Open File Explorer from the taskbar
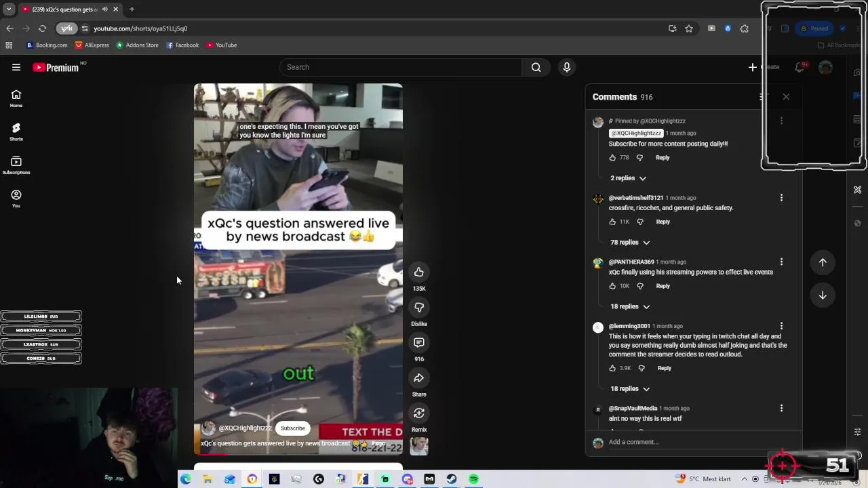This screenshot has height=488, width=868. point(208,479)
